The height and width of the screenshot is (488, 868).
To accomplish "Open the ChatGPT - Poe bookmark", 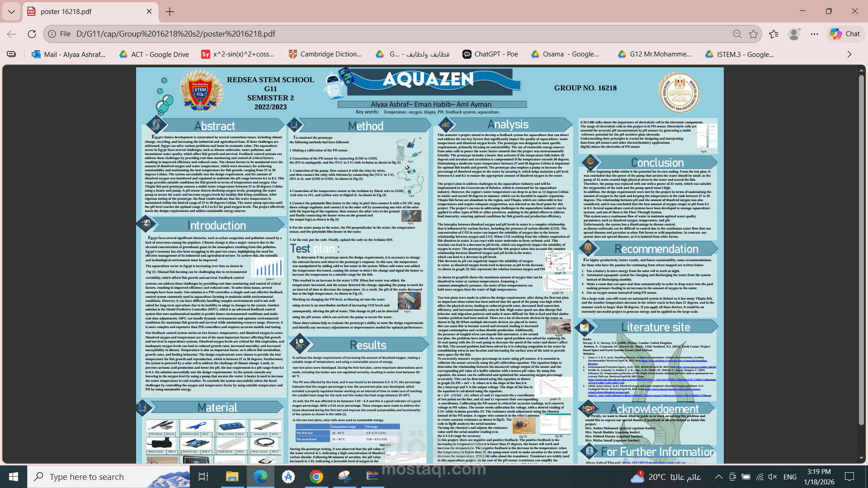I will (x=491, y=54).
